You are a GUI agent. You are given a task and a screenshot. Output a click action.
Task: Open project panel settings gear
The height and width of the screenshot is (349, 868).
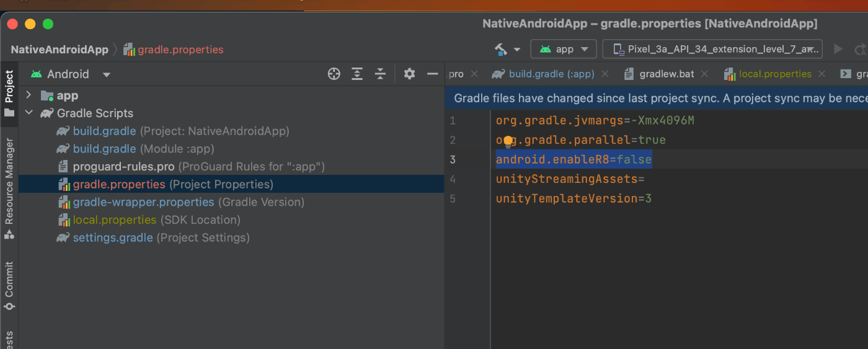pyautogui.click(x=409, y=74)
